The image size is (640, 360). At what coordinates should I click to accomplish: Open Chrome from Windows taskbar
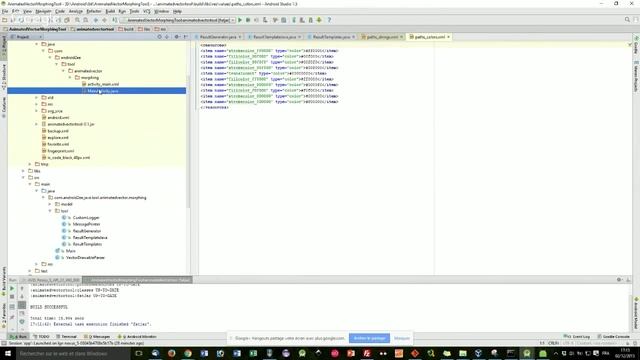[188, 353]
